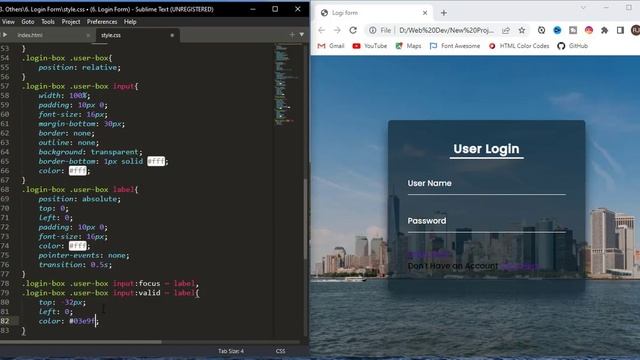The image size is (640, 360).
Task: Click the vertical scrollbar in the editor
Action: coord(306,218)
